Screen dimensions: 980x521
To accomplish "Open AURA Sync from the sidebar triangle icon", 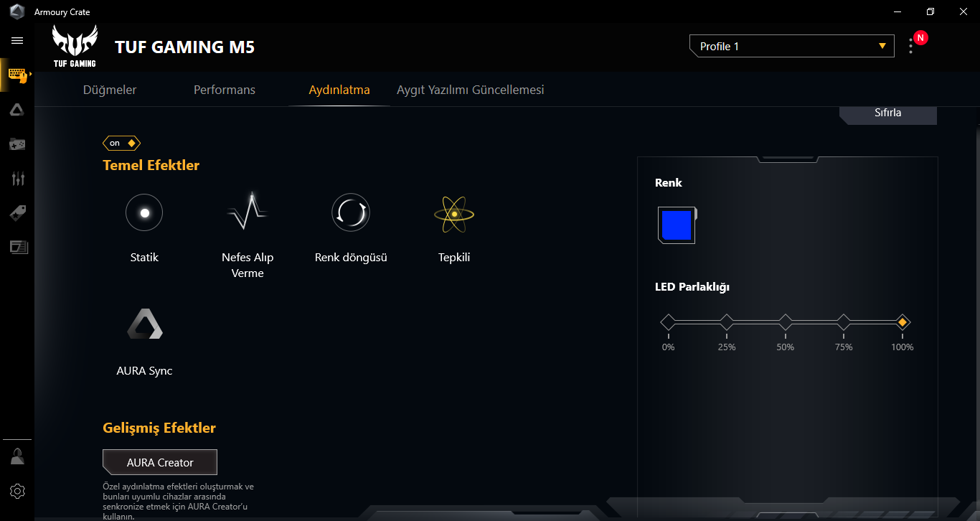I will 17,109.
